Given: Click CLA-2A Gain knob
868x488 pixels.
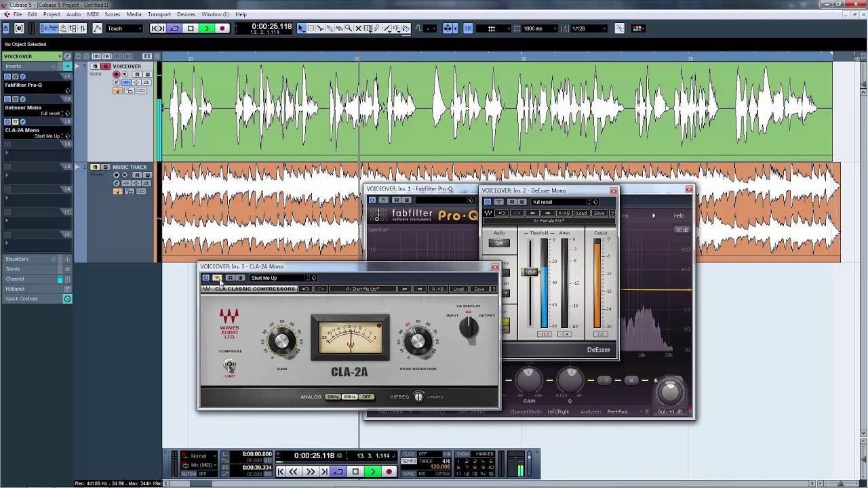Looking at the screenshot, I should click(281, 342).
